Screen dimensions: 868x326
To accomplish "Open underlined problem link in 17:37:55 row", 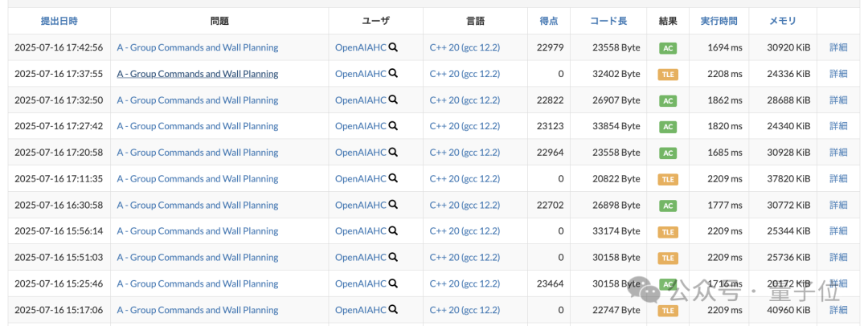I will click(x=198, y=74).
